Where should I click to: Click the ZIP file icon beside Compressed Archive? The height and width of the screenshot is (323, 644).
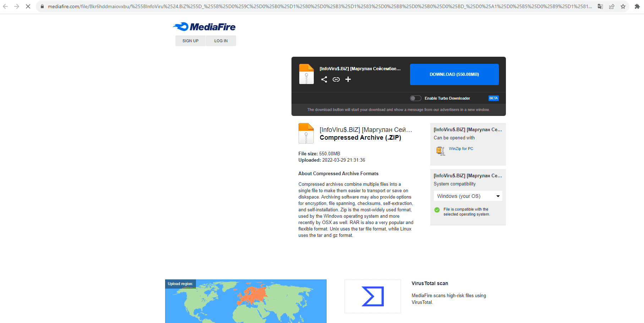pyautogui.click(x=306, y=133)
